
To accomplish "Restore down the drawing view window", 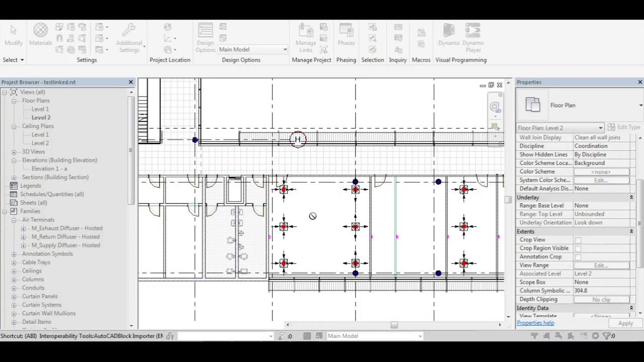I will (x=491, y=85).
